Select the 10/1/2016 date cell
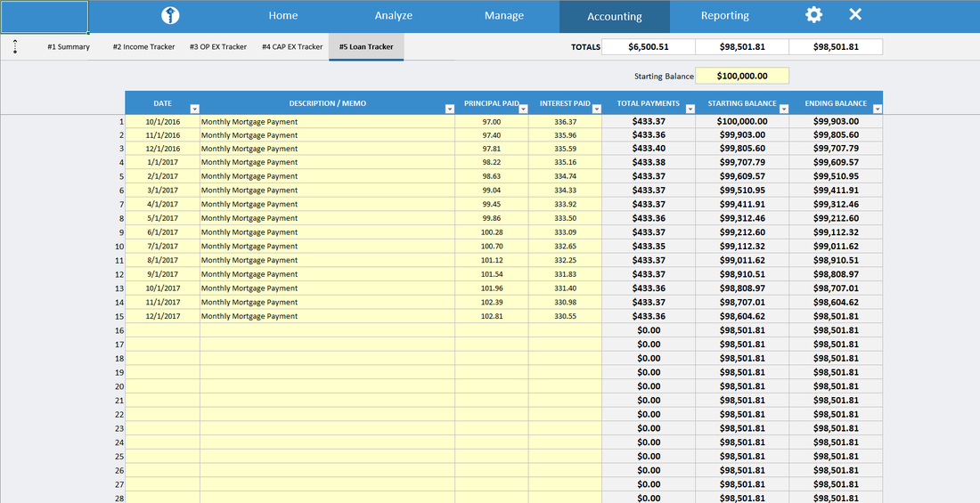 click(162, 122)
